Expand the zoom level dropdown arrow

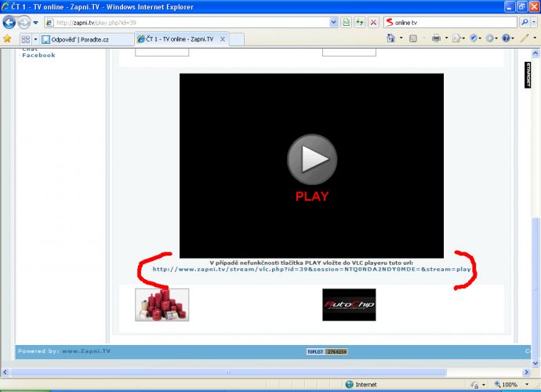coord(527,384)
